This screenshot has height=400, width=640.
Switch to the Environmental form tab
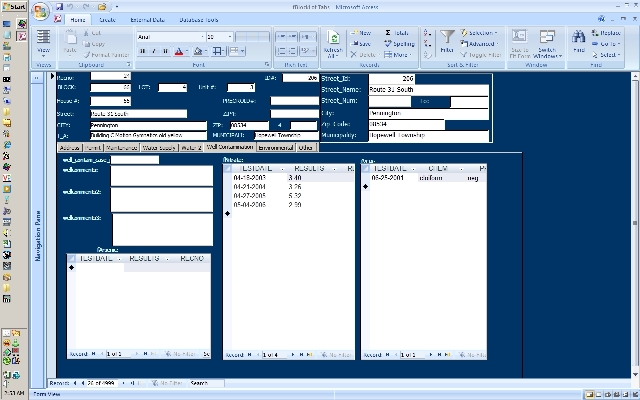tap(276, 147)
